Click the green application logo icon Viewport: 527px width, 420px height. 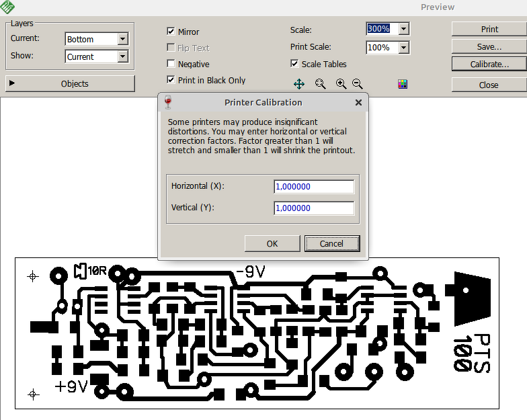[7, 7]
